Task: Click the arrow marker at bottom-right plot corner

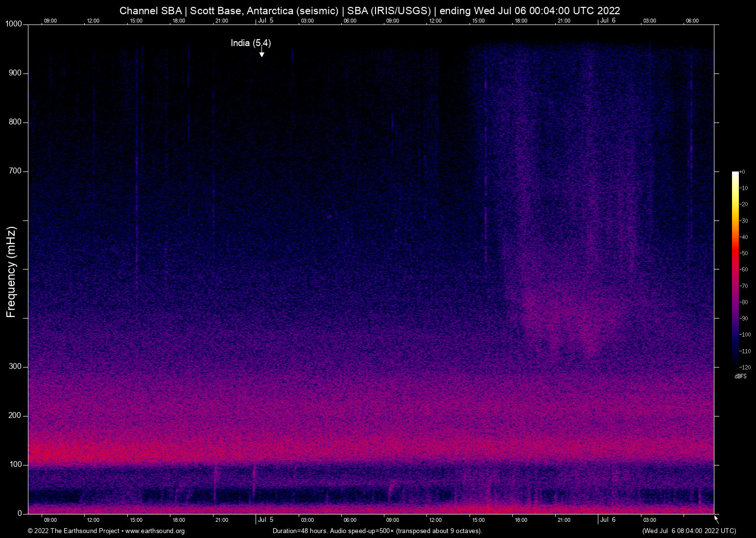Action: tap(716, 519)
